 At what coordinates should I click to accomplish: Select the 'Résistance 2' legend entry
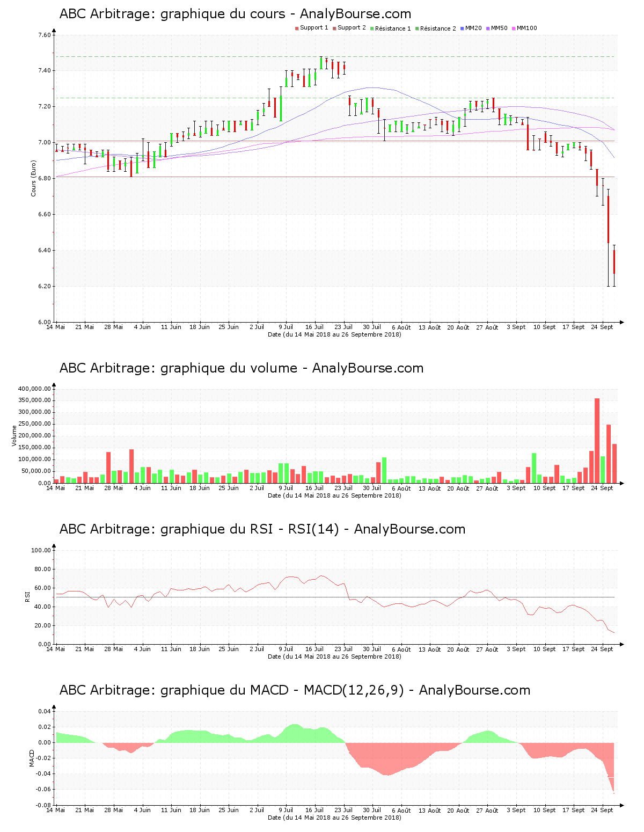pyautogui.click(x=435, y=28)
